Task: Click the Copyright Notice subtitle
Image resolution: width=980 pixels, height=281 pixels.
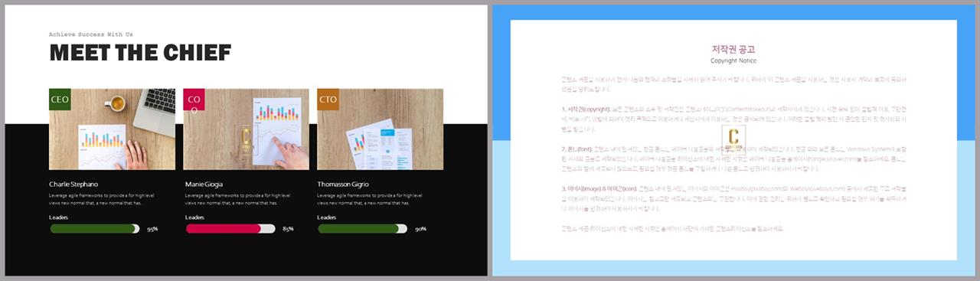Action: [x=733, y=60]
